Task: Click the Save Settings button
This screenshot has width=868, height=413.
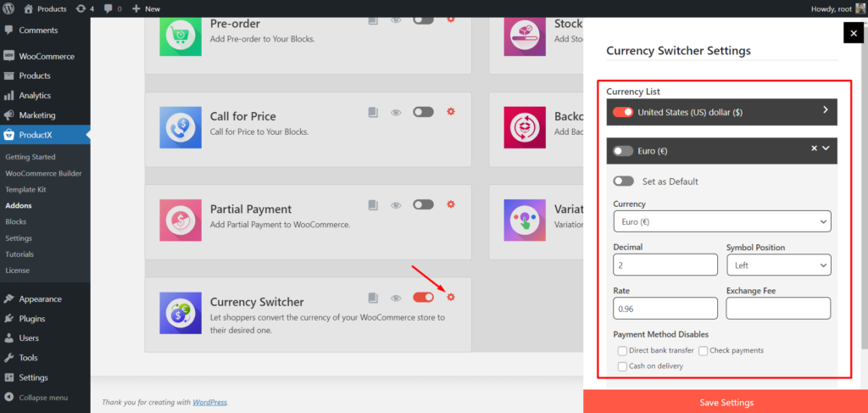Action: (x=726, y=401)
